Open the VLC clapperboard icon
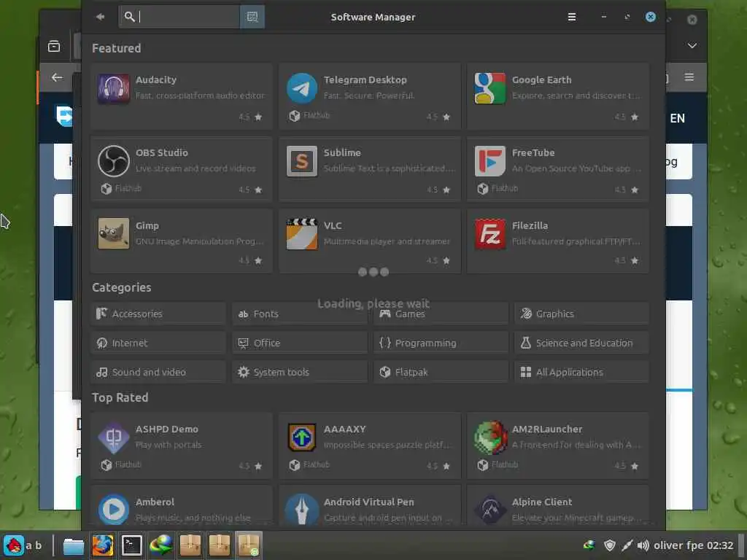 pyautogui.click(x=301, y=234)
